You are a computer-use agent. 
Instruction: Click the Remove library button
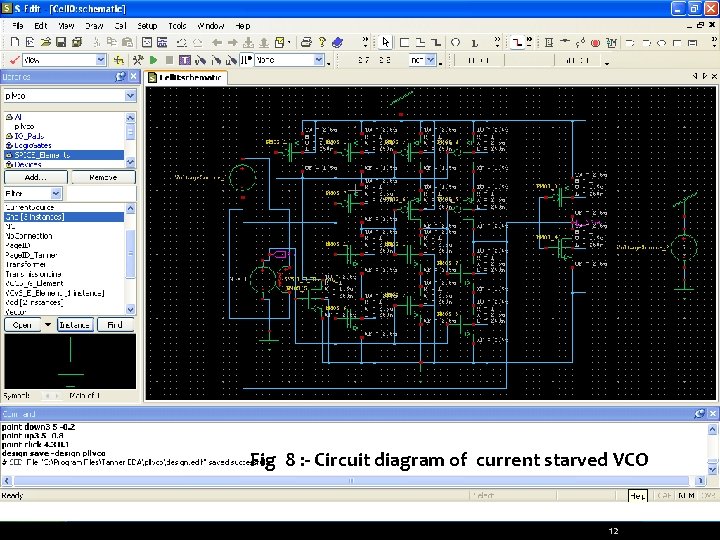[x=103, y=177]
